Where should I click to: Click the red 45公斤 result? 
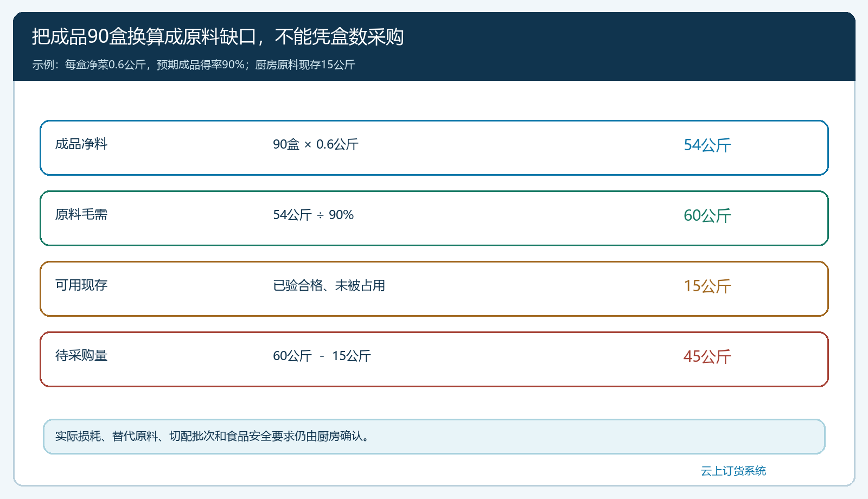point(707,356)
